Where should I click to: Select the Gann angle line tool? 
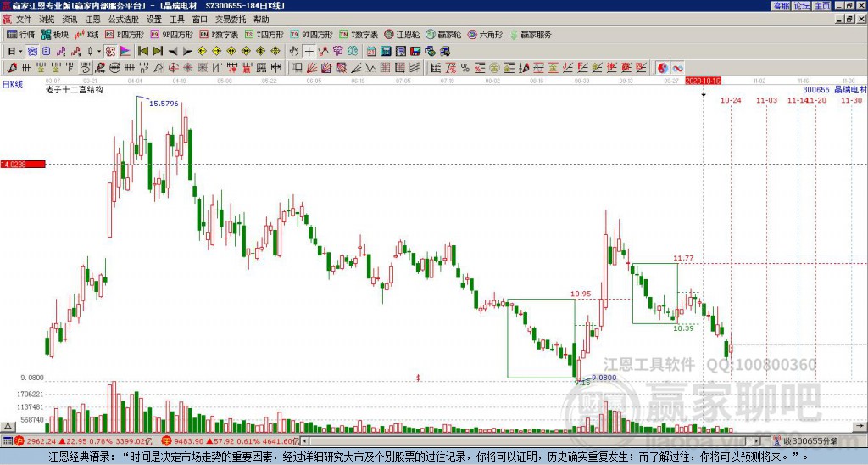point(356,68)
